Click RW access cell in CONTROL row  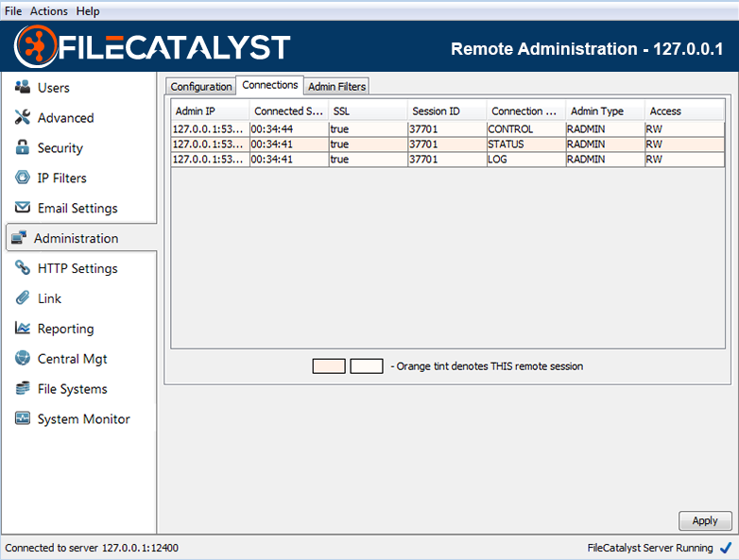point(684,129)
